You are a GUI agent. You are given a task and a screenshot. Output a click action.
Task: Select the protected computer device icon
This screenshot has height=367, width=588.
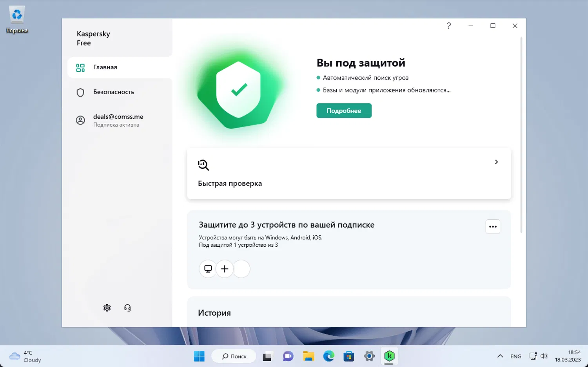click(208, 269)
